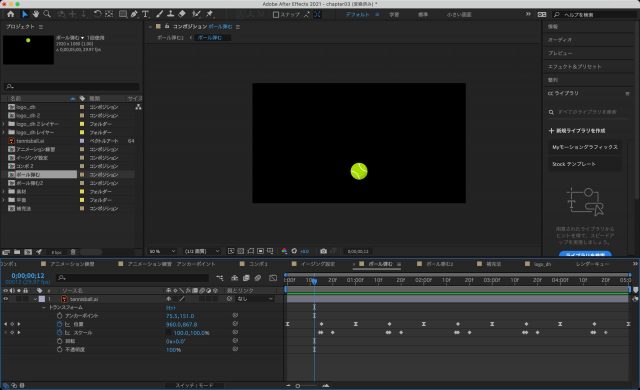Click the color channel icon in viewer footer
Screen dimensions: 640x390
(284, 251)
